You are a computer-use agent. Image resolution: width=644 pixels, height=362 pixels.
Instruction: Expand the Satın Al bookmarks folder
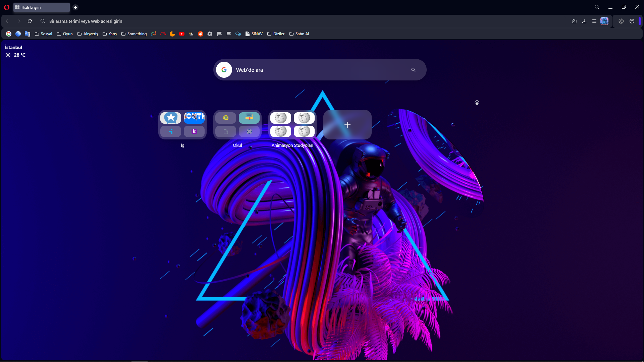point(299,34)
